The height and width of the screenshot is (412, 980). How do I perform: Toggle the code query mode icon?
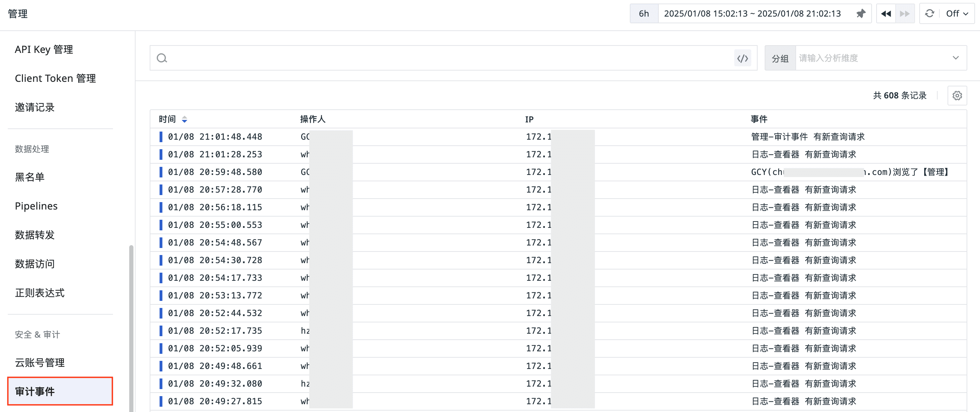point(742,58)
